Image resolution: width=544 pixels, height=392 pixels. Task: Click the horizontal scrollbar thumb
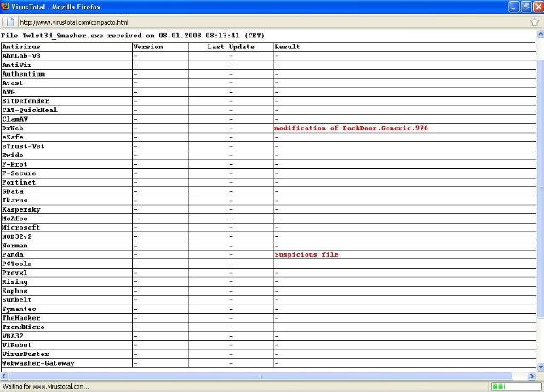[x=261, y=376]
